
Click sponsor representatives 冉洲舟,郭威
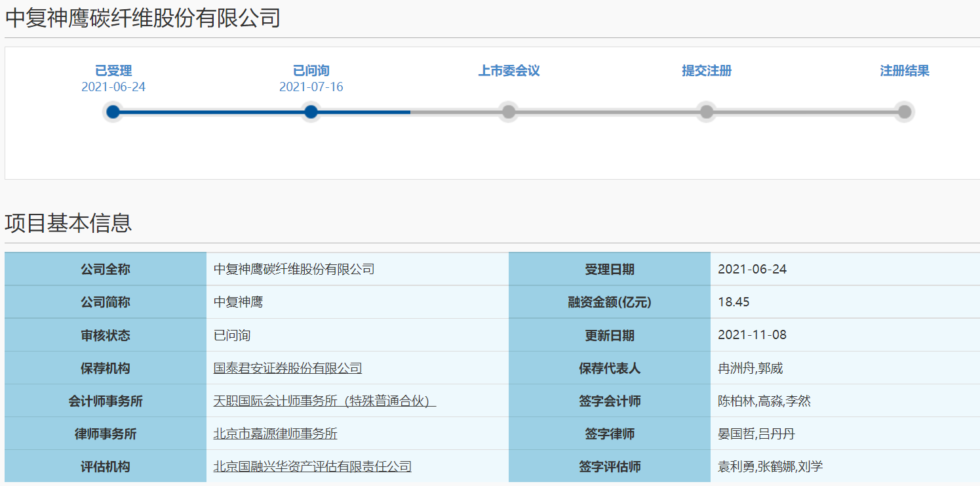[751, 369]
